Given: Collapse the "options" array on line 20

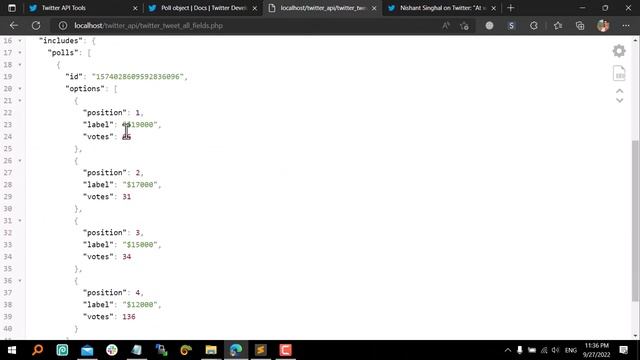Looking at the screenshot, I should click(x=20, y=89).
